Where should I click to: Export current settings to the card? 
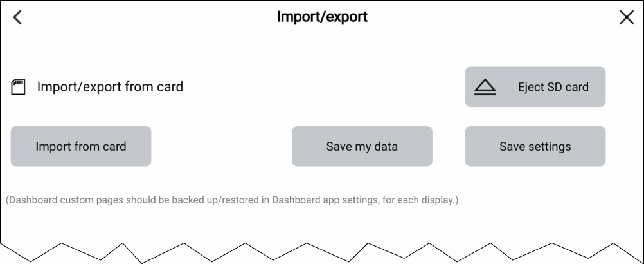coord(535,146)
